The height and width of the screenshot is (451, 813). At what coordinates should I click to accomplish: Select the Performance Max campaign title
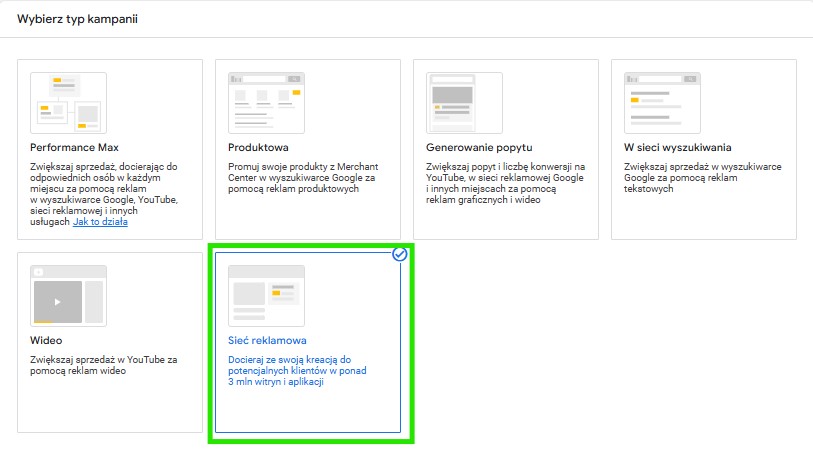[x=74, y=147]
